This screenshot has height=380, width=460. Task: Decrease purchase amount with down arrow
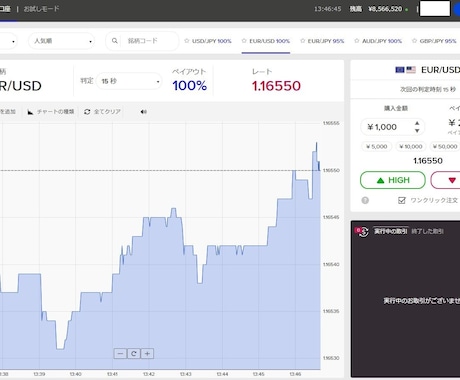pyautogui.click(x=417, y=131)
